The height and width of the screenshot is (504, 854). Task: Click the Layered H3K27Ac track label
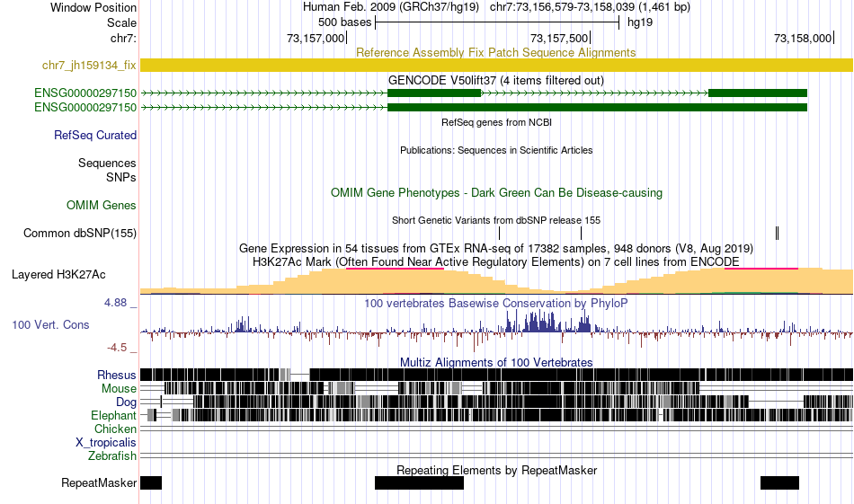[x=58, y=274]
